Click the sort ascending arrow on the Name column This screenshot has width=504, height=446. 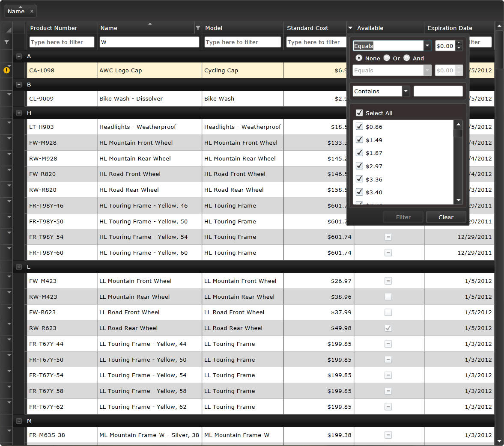point(149,24)
